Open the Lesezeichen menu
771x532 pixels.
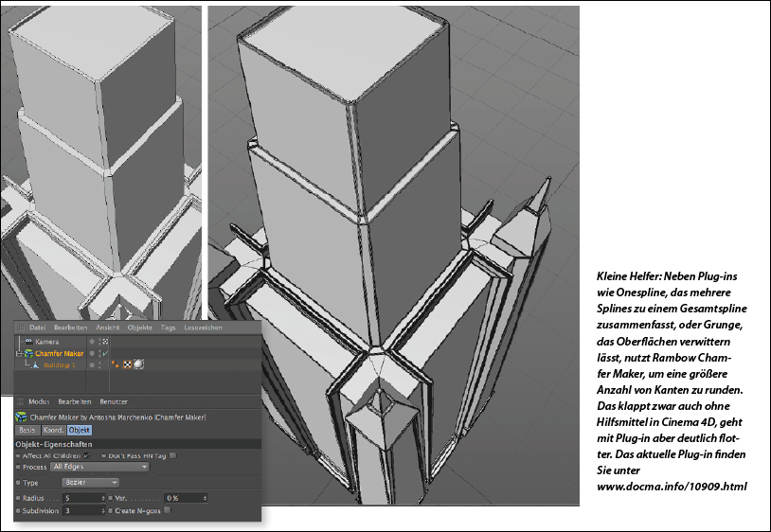pos(205,328)
